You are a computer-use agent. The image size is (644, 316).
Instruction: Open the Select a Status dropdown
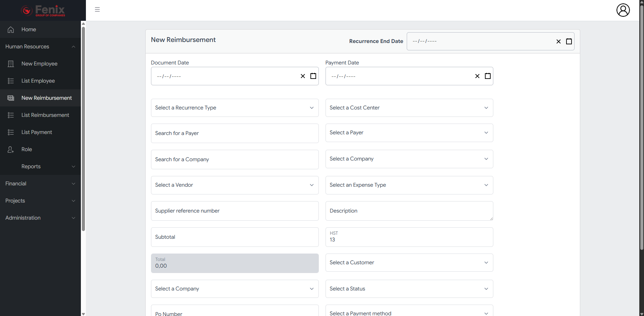409,289
